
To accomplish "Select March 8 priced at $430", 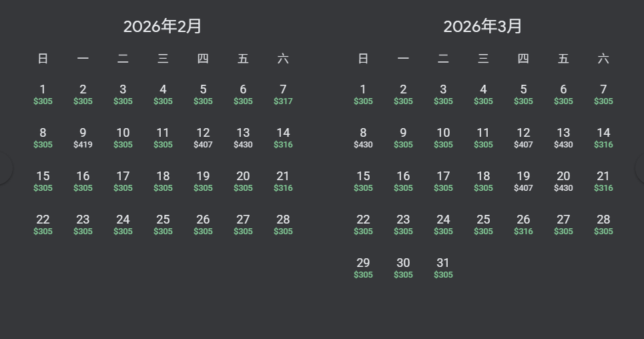I will click(363, 137).
